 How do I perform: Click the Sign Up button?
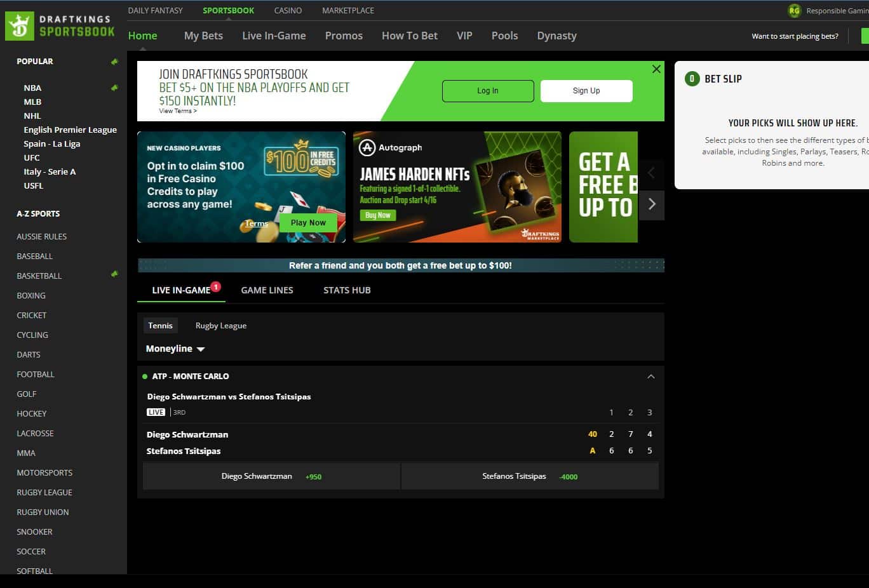586,91
